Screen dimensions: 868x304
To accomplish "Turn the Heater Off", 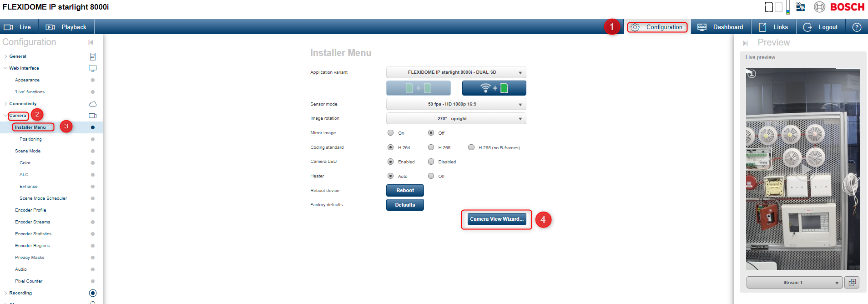I will point(431,176).
